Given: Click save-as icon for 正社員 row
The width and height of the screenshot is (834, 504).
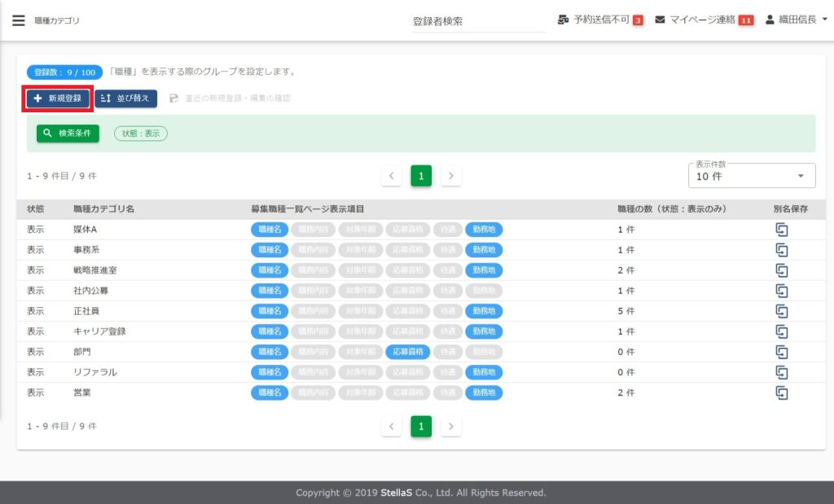Looking at the screenshot, I should tap(782, 311).
